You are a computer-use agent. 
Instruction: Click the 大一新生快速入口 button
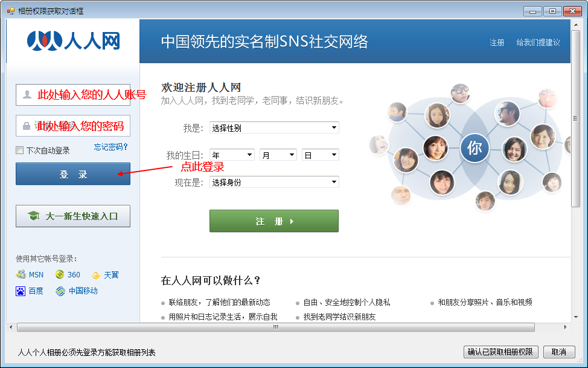(73, 216)
